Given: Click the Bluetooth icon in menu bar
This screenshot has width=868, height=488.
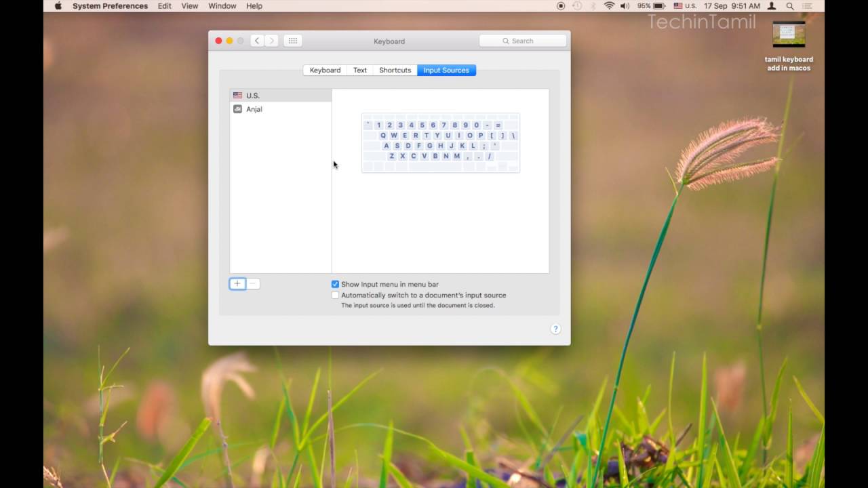Looking at the screenshot, I should click(593, 5).
